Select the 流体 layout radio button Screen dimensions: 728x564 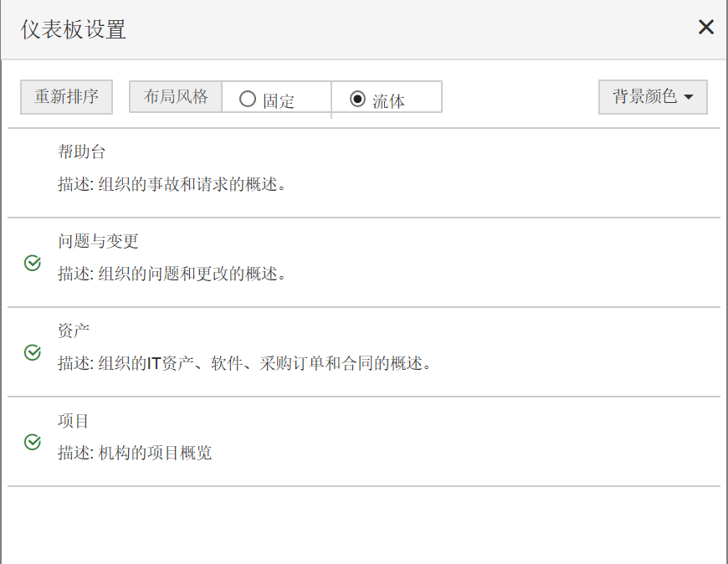point(357,100)
